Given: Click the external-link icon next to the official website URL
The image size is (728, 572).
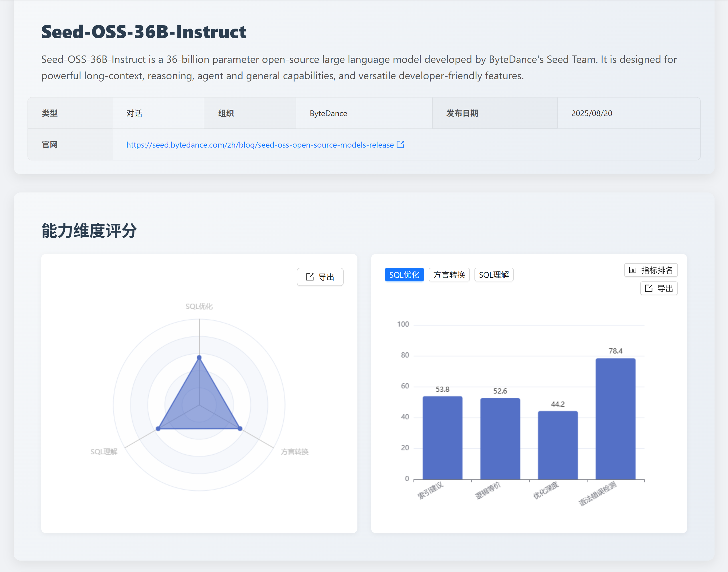Looking at the screenshot, I should pyautogui.click(x=401, y=145).
